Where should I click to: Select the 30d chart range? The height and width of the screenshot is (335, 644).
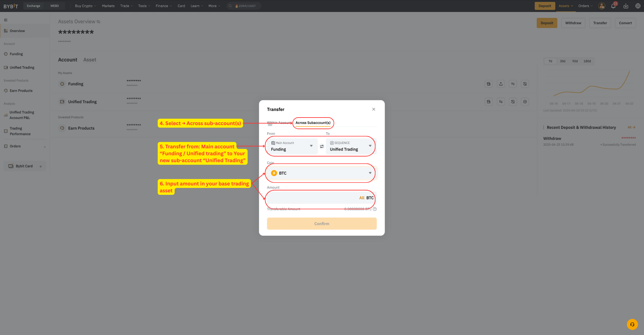[563, 61]
